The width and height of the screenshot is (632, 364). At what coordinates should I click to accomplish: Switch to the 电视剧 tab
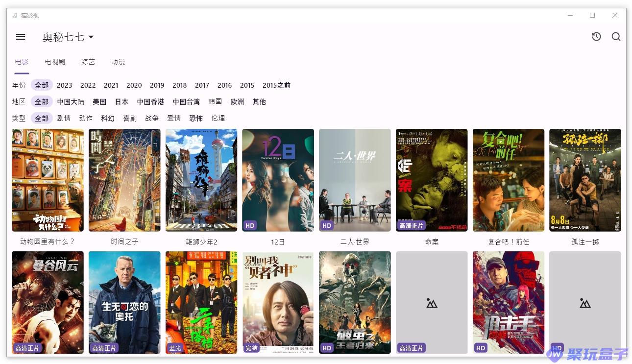click(55, 62)
